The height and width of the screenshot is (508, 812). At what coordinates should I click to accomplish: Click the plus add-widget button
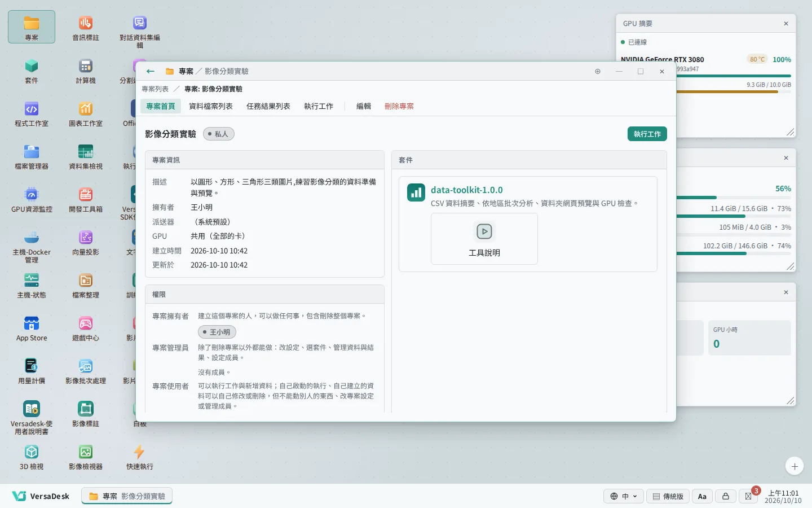[795, 466]
